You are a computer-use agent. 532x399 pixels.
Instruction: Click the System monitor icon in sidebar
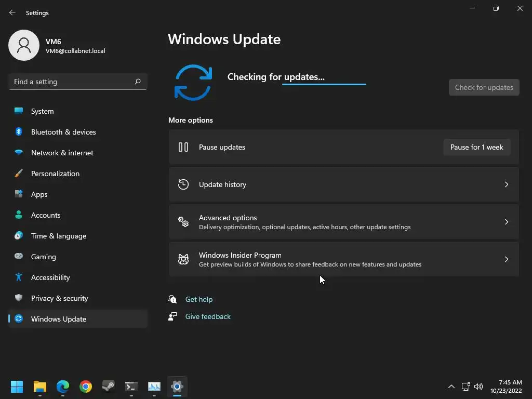(x=19, y=111)
